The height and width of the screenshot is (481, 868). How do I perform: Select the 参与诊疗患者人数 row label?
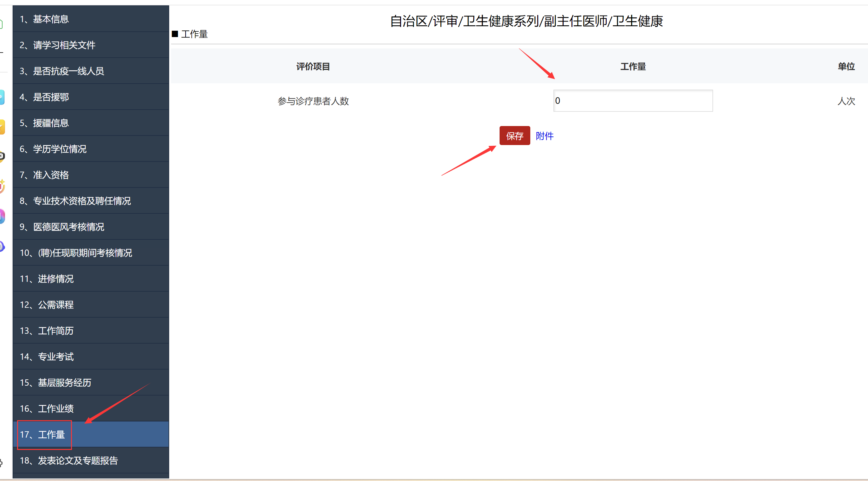coord(313,101)
